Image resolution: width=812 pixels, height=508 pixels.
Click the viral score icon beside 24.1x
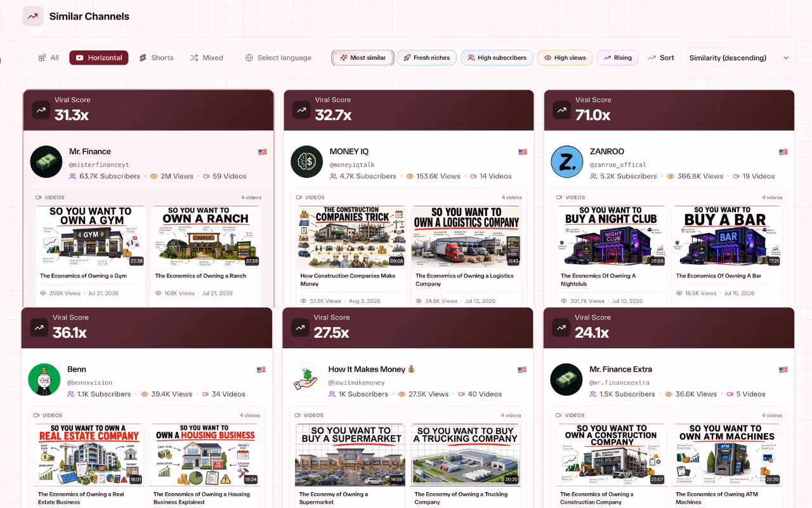[x=561, y=328]
